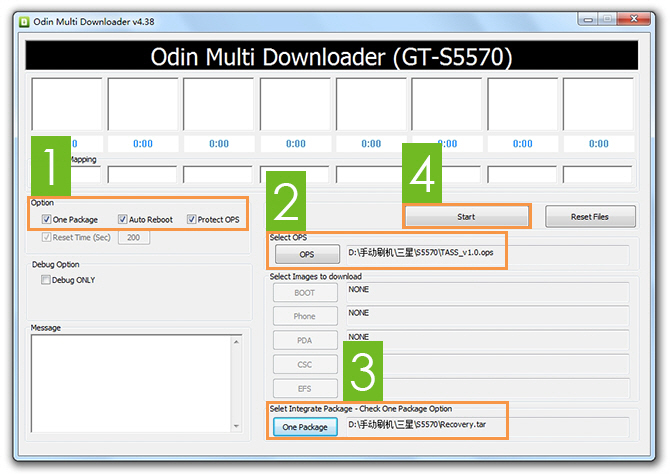Click the TASS_v1.0.ops path field
This screenshot has width=670, height=474.
pyautogui.click(x=488, y=255)
